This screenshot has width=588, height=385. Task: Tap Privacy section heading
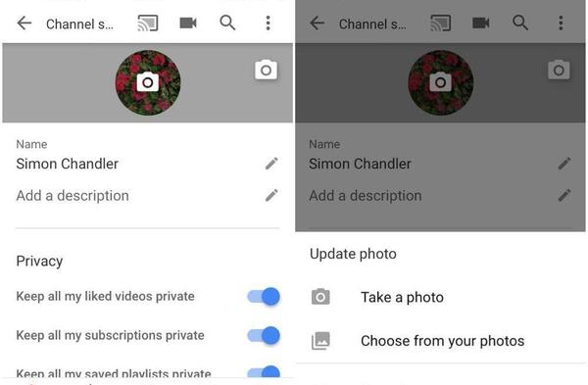39,262
